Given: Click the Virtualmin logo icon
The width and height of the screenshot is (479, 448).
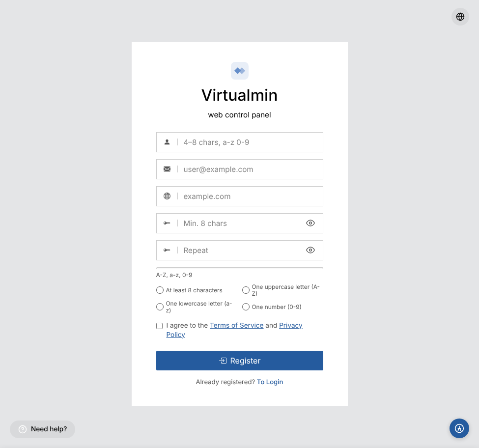Looking at the screenshot, I should click(x=240, y=71).
